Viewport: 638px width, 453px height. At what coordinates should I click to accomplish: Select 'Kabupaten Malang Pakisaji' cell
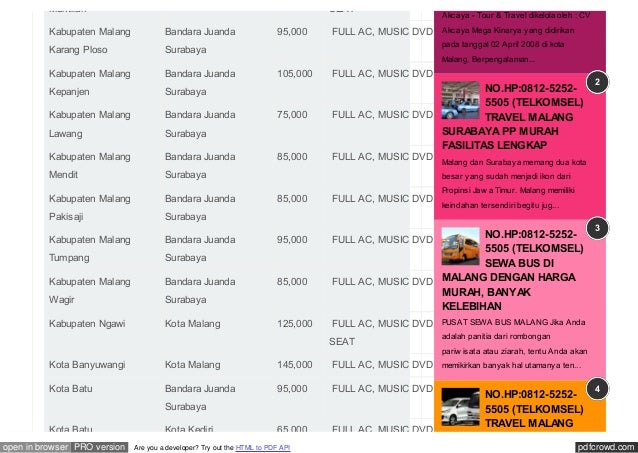tap(90, 208)
